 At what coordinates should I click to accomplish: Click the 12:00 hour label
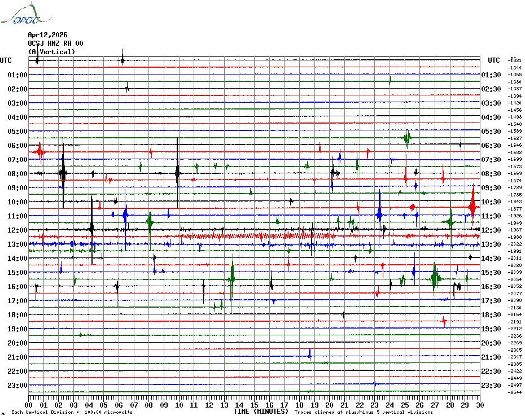point(17,230)
